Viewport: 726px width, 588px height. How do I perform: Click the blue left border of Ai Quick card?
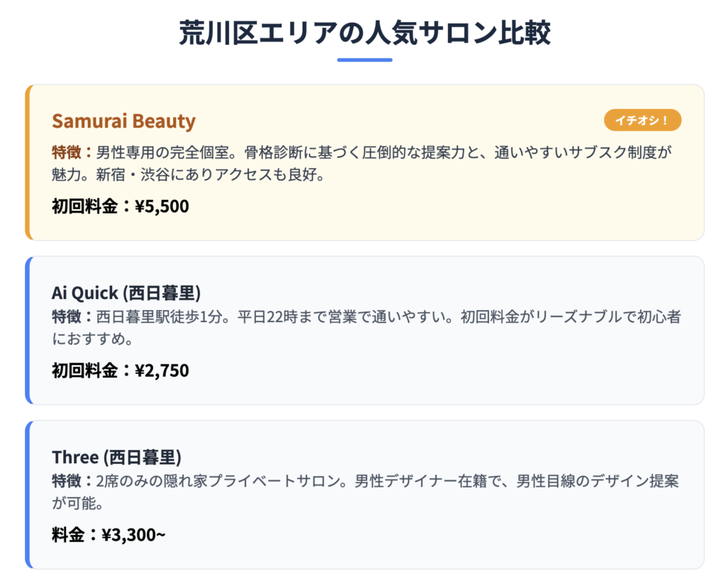pyautogui.click(x=28, y=330)
